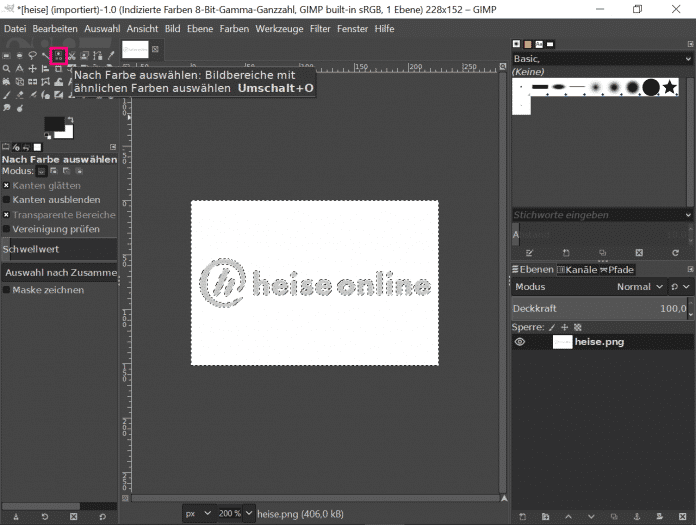Select the rectangle select tool

7,55
